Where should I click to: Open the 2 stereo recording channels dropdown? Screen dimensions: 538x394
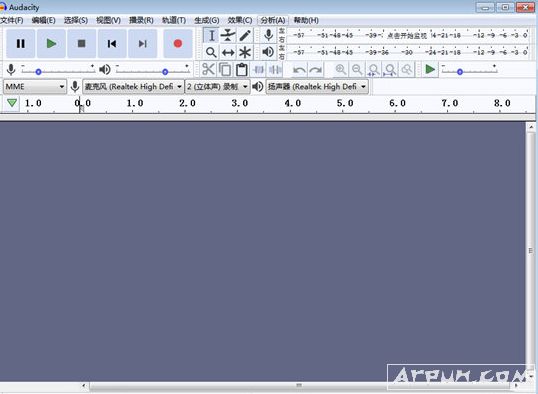coord(218,87)
